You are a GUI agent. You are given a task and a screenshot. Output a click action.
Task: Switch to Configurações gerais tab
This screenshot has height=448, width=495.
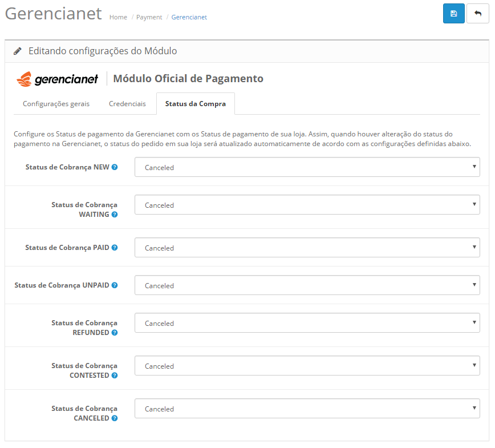click(56, 104)
